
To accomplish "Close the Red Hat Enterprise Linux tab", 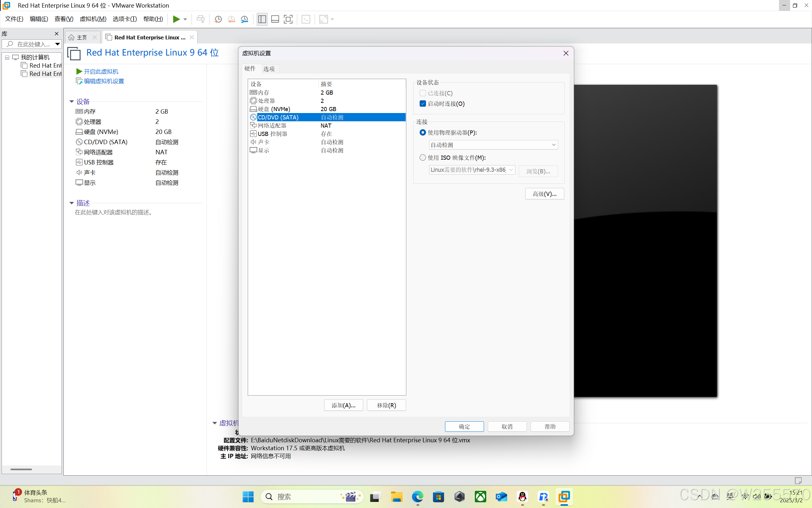I will click(192, 37).
